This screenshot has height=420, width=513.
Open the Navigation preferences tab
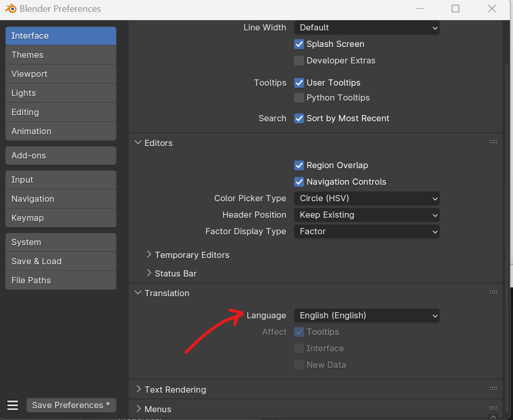[61, 199]
